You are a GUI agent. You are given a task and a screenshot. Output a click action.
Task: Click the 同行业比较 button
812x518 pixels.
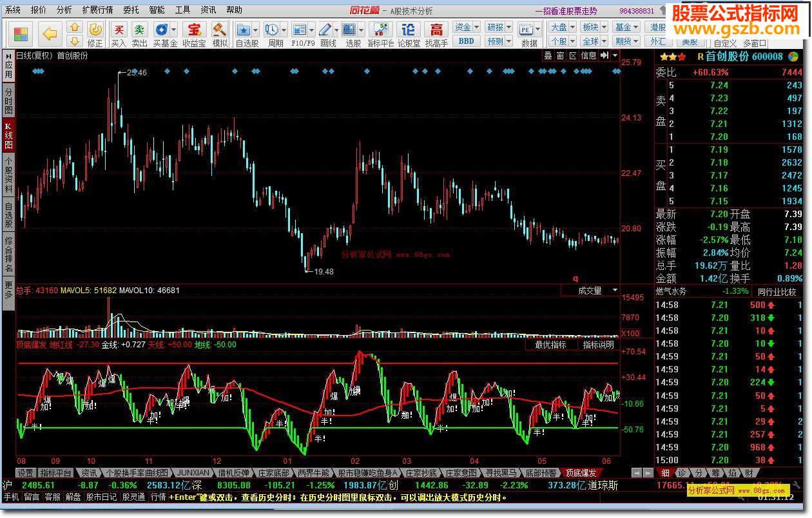click(x=777, y=291)
